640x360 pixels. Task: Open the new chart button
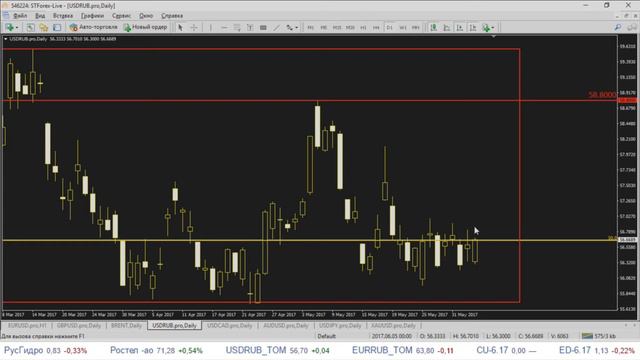coord(9,27)
